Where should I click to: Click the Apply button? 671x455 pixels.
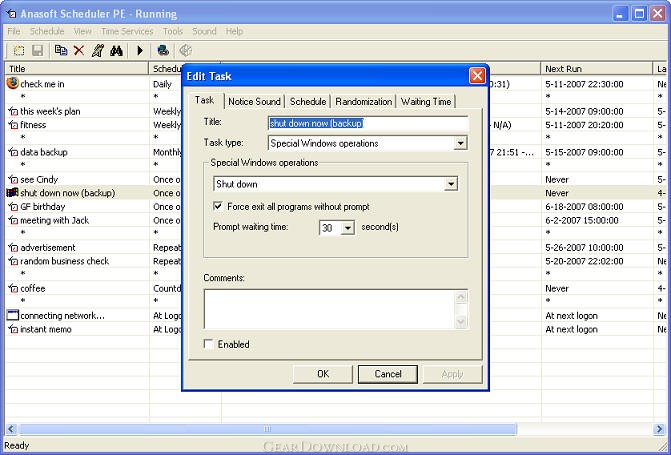[x=452, y=374]
